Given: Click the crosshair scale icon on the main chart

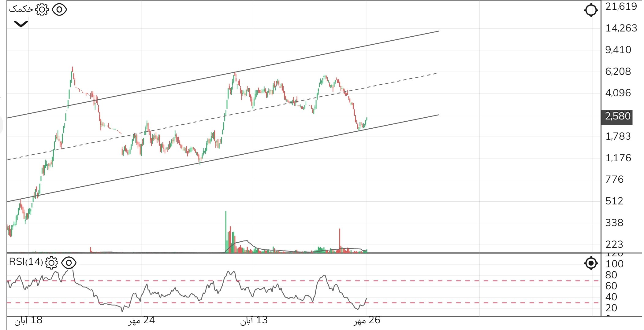Looking at the screenshot, I should coord(591,10).
